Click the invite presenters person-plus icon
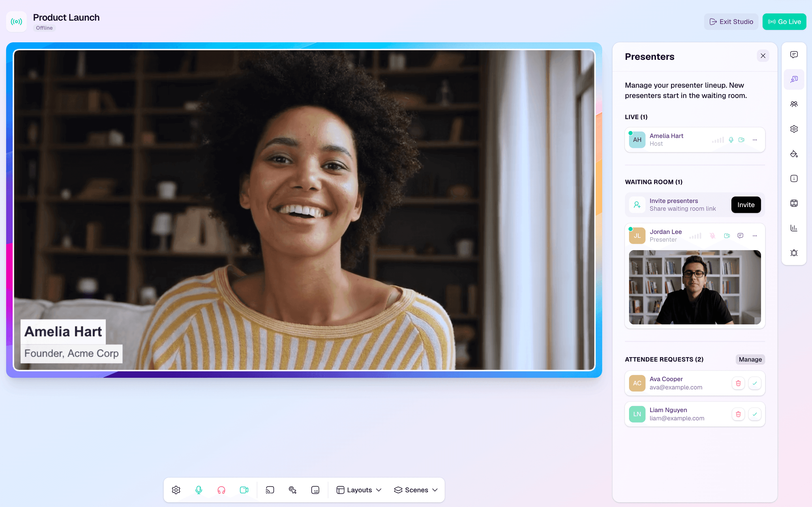Viewport: 812px width, 507px height. pyautogui.click(x=637, y=205)
